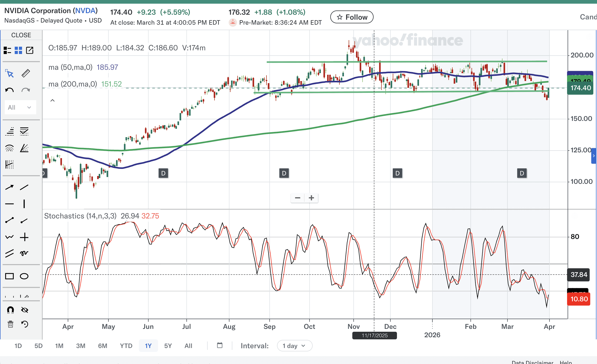The image size is (597, 364).
Task: Select the freeform doodle drawing tool
Action: (24, 253)
